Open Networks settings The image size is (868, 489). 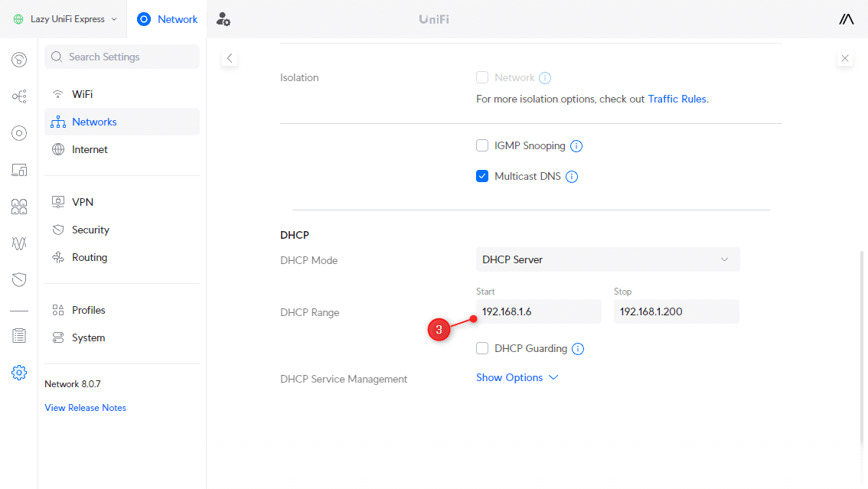click(122, 122)
